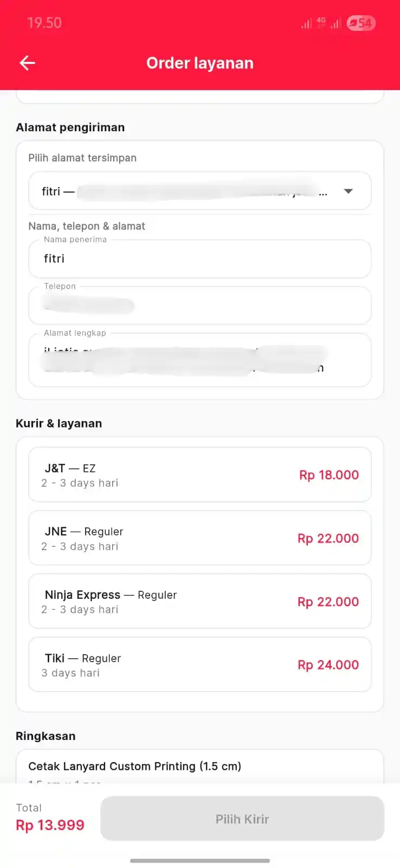This screenshot has width=400, height=868.
Task: Tap the Total Rp 13.999 amount
Action: pyautogui.click(x=50, y=825)
